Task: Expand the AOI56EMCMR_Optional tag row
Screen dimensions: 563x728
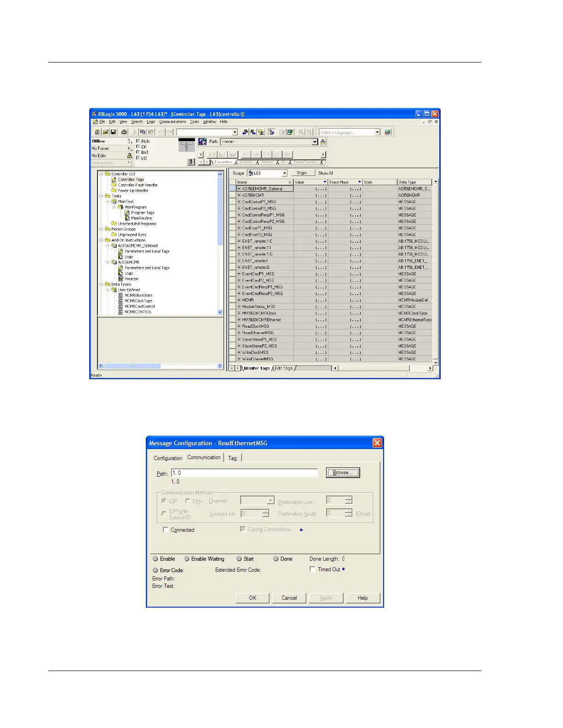Action: pyautogui.click(x=239, y=189)
